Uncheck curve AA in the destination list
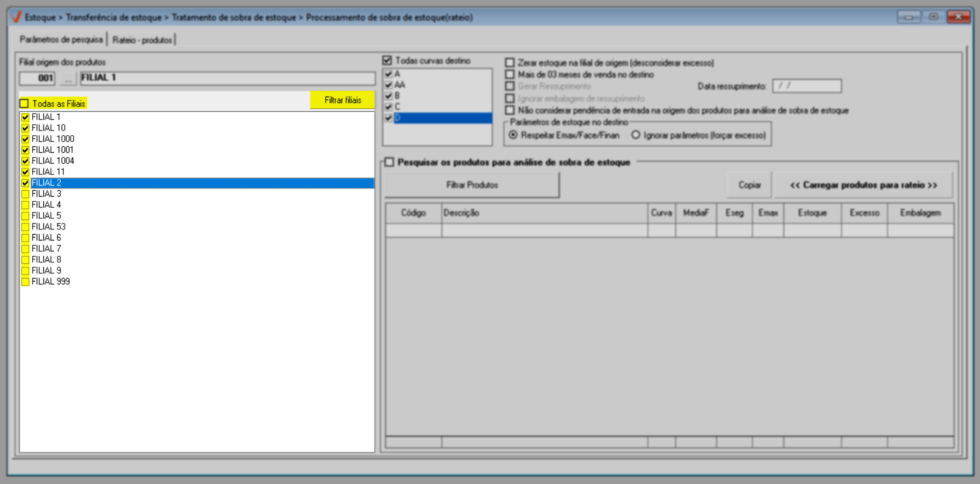This screenshot has height=484, width=980. [x=388, y=85]
